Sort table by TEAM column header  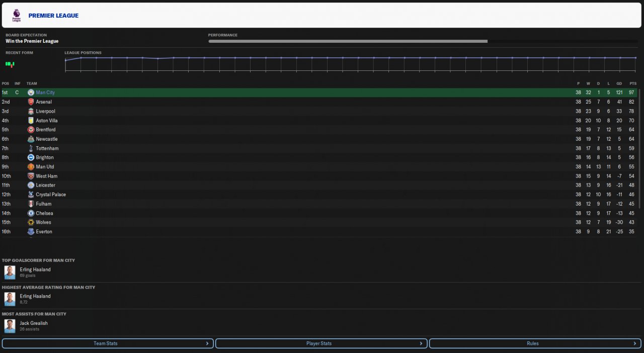[32, 83]
